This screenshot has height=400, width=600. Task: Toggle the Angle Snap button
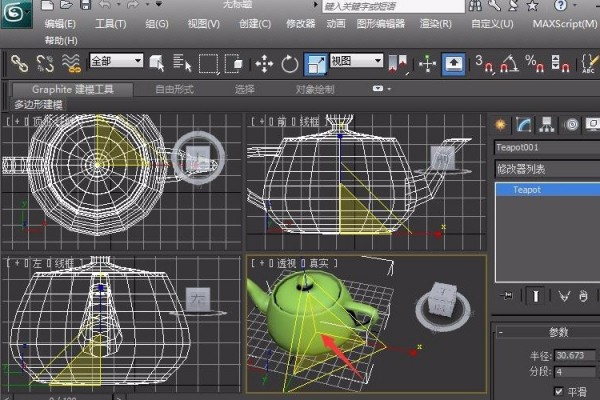tap(509, 64)
